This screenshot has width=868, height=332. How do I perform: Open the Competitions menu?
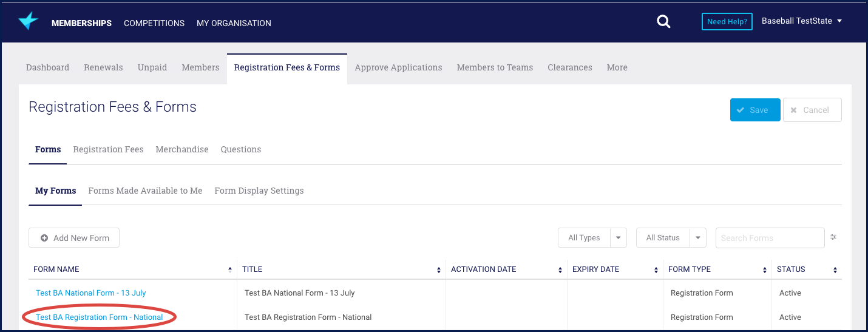[154, 23]
